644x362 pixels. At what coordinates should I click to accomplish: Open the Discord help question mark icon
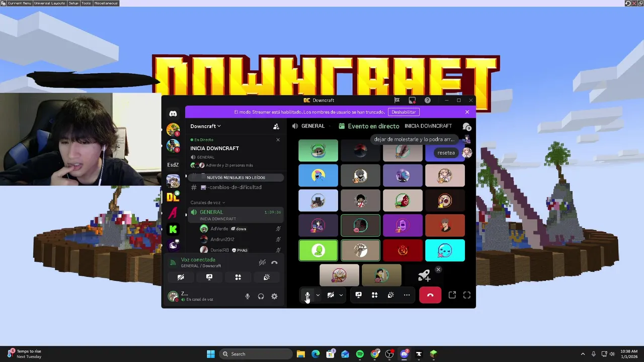click(427, 101)
